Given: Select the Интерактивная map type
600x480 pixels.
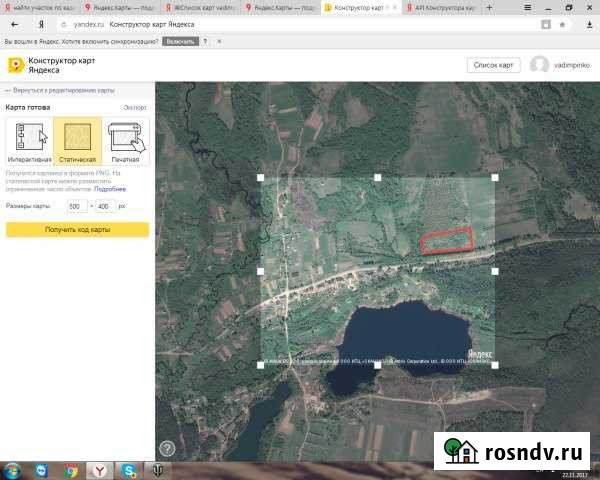Looking at the screenshot, I should [29, 141].
